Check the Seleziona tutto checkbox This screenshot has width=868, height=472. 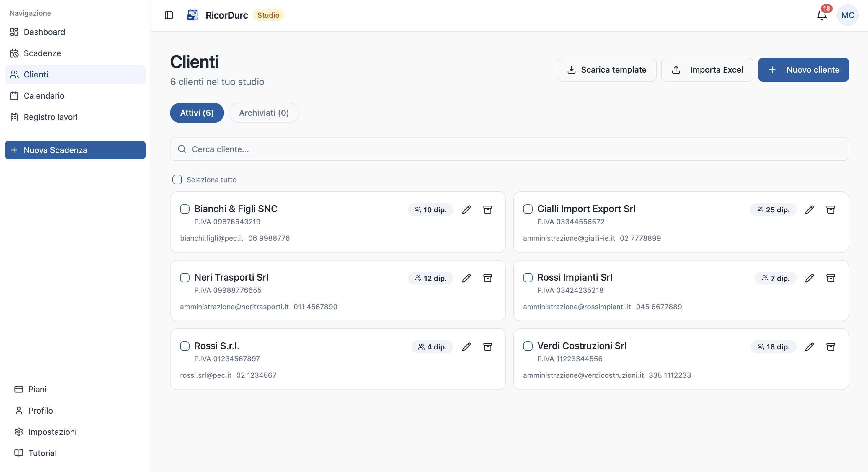(177, 179)
